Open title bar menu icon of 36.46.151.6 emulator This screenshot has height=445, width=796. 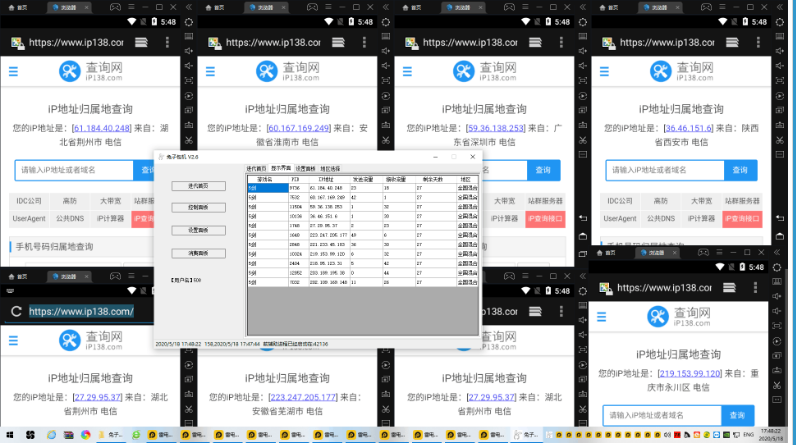pyautogui.click(x=722, y=7)
